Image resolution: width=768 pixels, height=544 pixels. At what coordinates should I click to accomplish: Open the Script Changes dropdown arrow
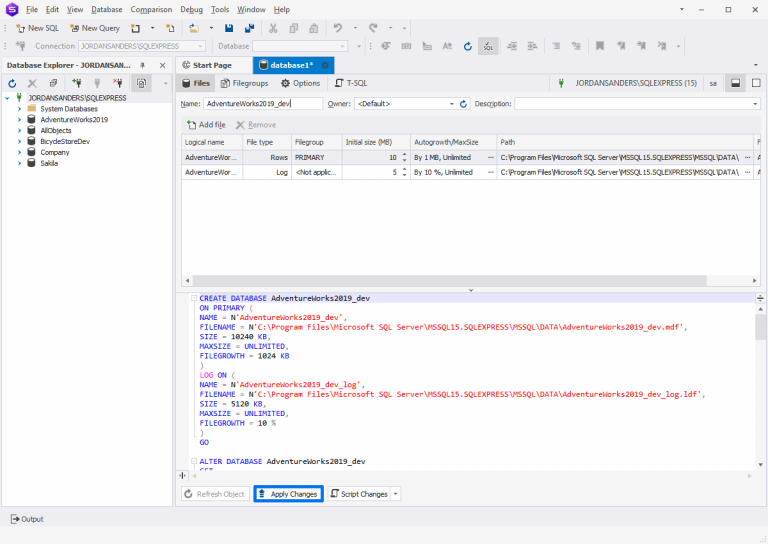coord(395,494)
